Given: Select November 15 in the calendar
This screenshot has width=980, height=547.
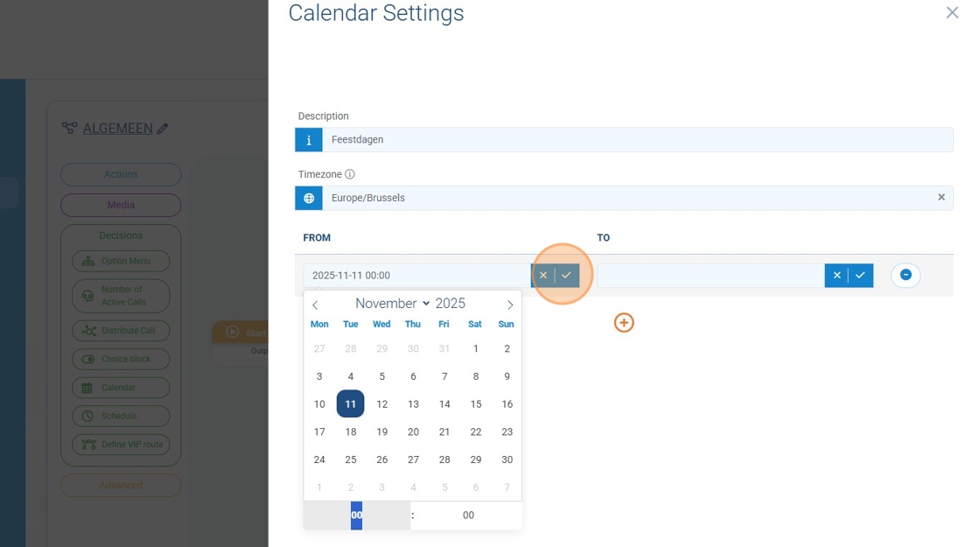Looking at the screenshot, I should tap(475, 404).
